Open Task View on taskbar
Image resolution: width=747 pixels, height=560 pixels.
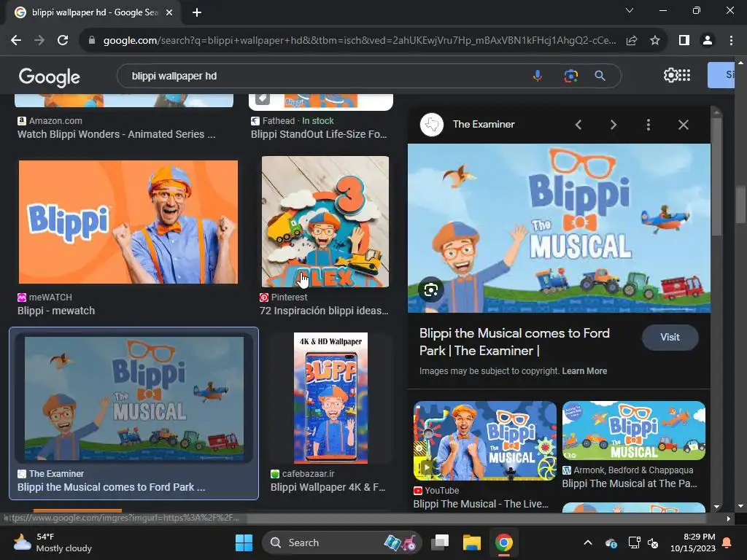point(440,542)
